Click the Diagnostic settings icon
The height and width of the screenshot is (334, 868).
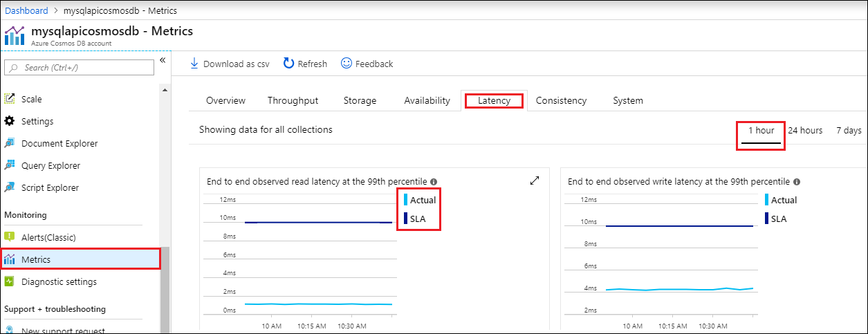pyautogui.click(x=10, y=281)
